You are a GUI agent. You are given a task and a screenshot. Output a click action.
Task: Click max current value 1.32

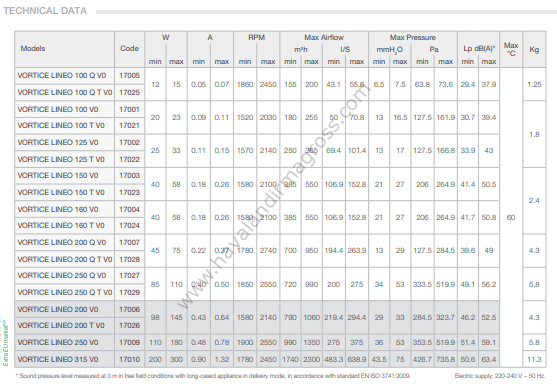[222, 359]
